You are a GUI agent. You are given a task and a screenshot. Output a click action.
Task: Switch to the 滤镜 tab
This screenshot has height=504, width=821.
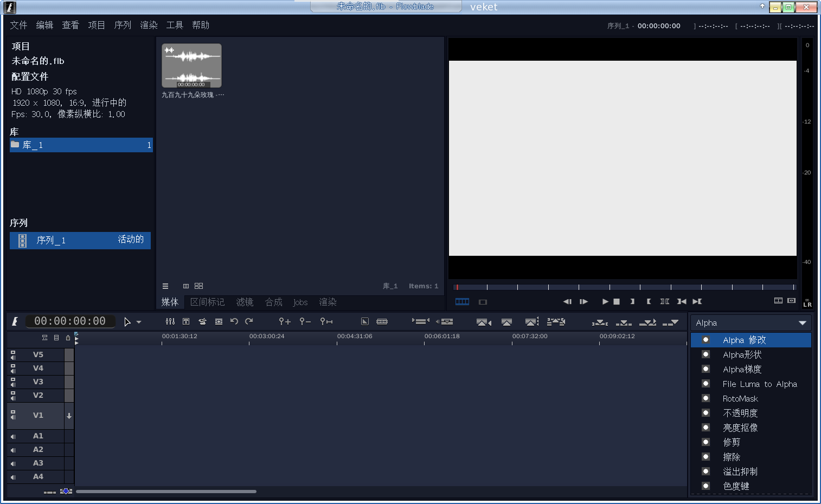[x=245, y=302]
